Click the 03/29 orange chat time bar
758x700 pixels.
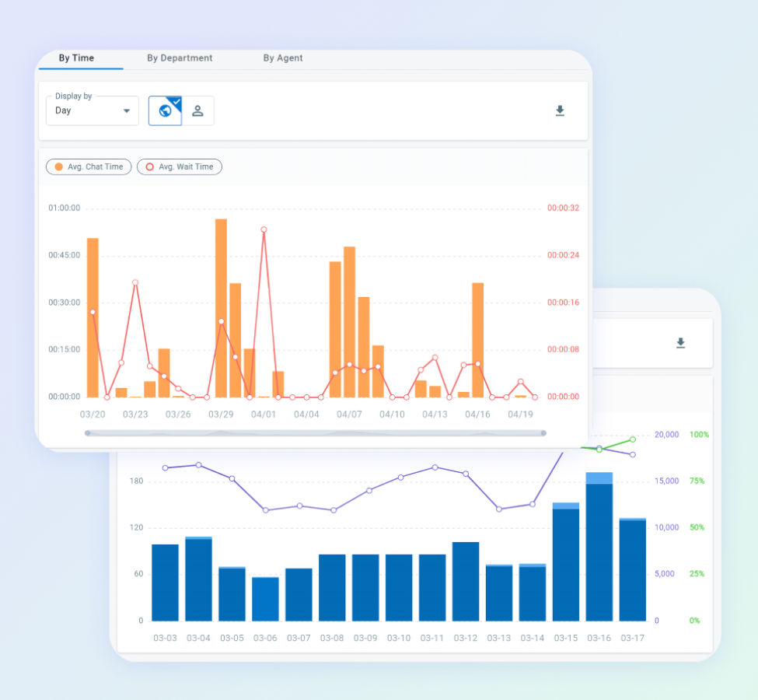[221, 308]
